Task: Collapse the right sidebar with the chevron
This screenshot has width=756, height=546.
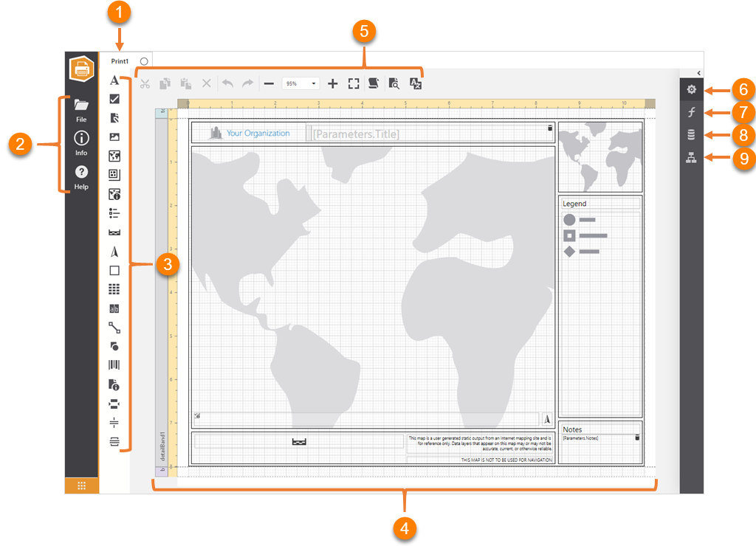Action: pos(698,73)
